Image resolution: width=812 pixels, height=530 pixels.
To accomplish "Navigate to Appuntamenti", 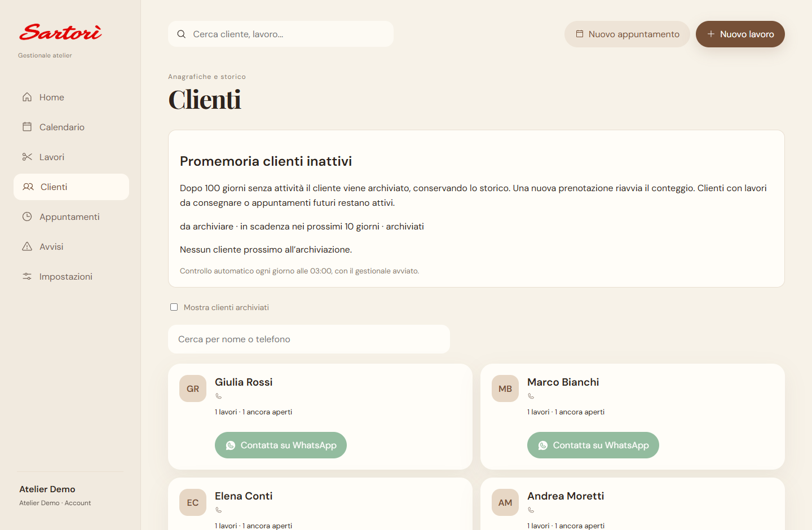I will [x=71, y=217].
